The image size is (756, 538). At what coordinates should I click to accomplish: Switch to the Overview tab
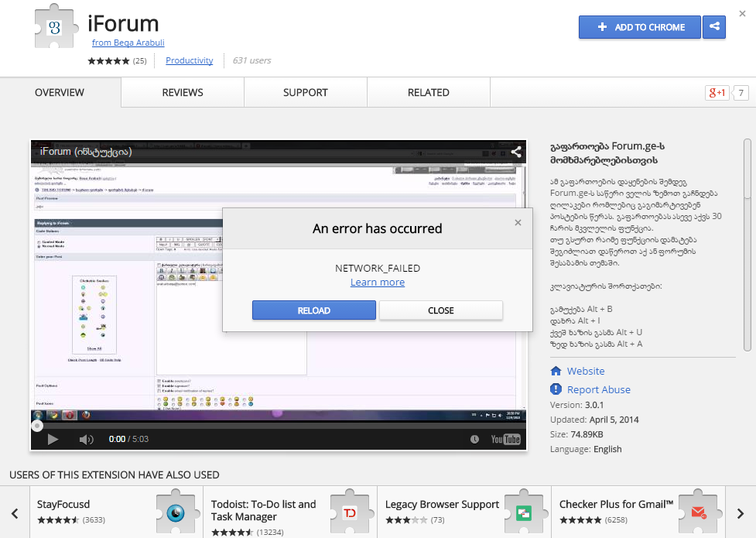tap(60, 93)
